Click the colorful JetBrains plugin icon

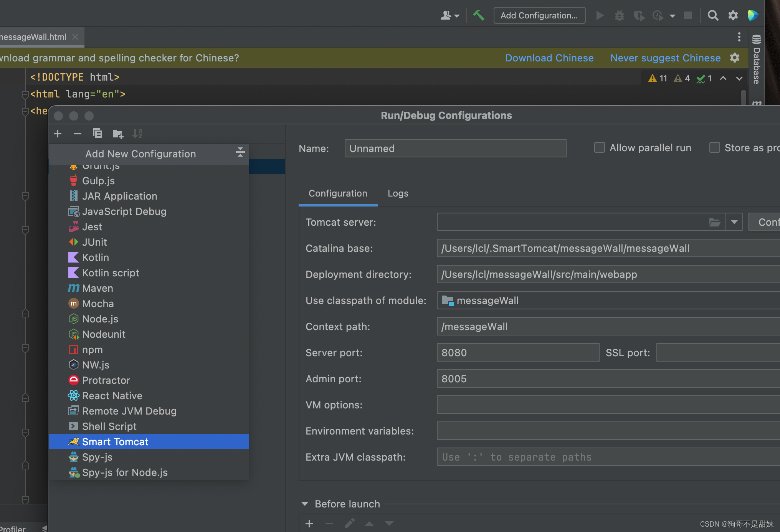(753, 15)
